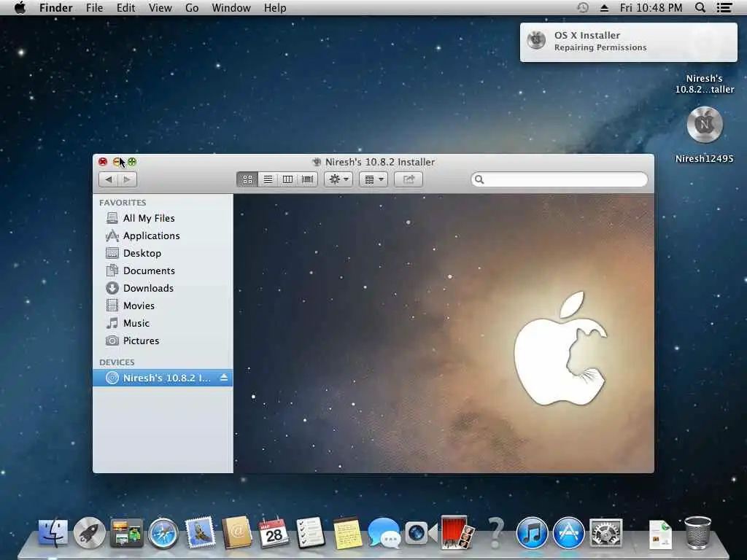The height and width of the screenshot is (560, 747).
Task: Open Notification Center from the menu bar
Action: [x=724, y=7]
